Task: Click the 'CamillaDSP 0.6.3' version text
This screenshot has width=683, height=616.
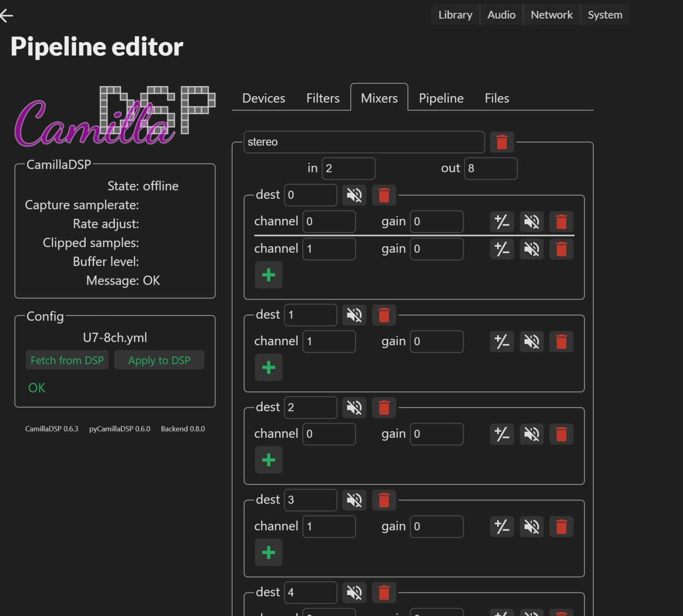Action: click(x=51, y=429)
